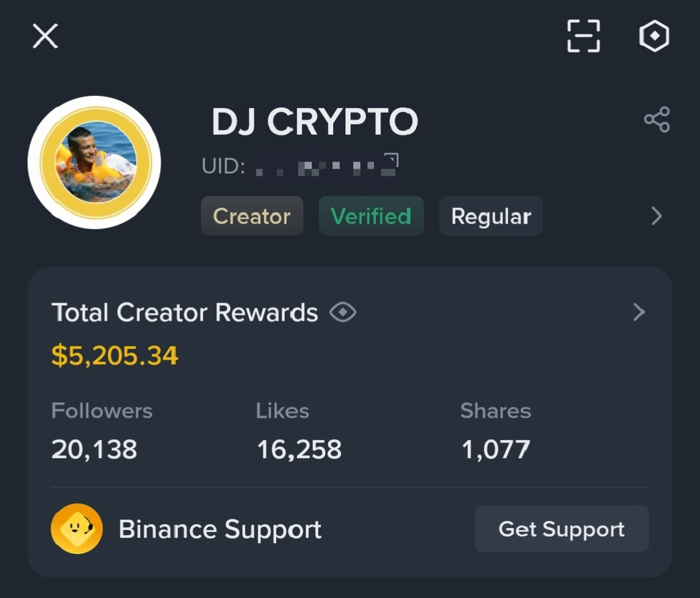Click the Binance Support label
Screen dimensions: 700x598
(x=220, y=529)
